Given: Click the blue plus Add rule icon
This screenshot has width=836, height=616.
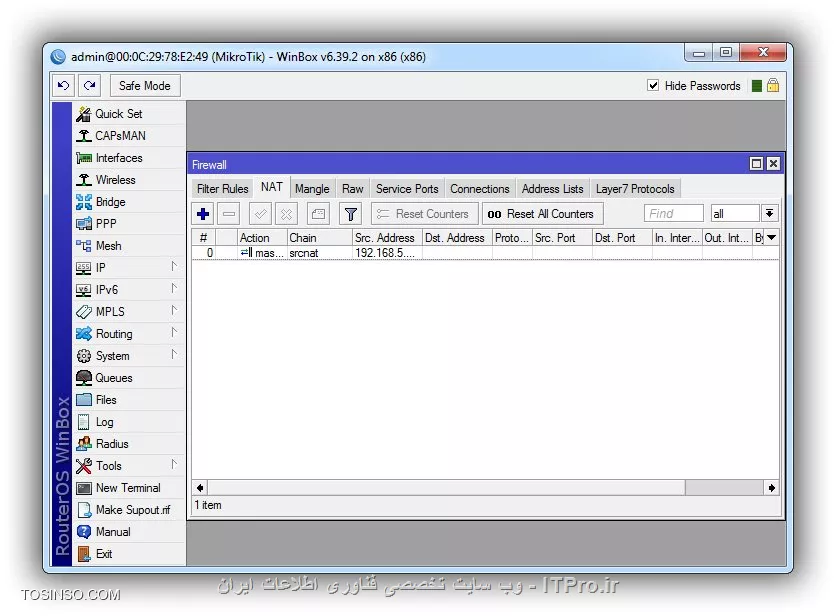Looking at the screenshot, I should click(x=203, y=214).
